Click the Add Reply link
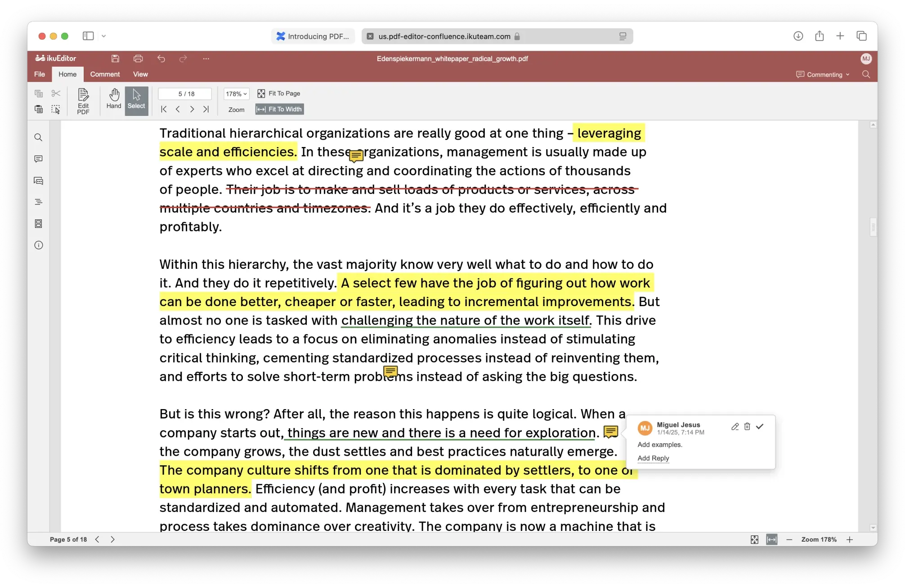The height and width of the screenshot is (588, 905). [653, 458]
